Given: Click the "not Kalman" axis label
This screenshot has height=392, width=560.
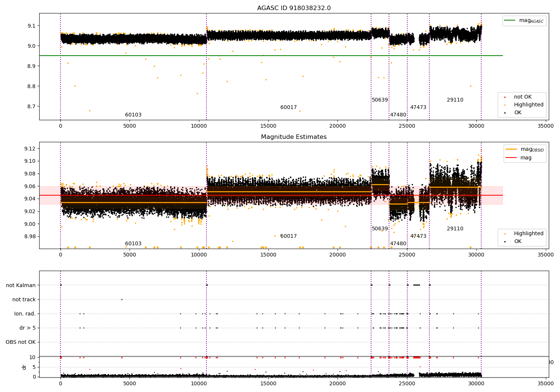Looking at the screenshot, I should coord(21,285).
